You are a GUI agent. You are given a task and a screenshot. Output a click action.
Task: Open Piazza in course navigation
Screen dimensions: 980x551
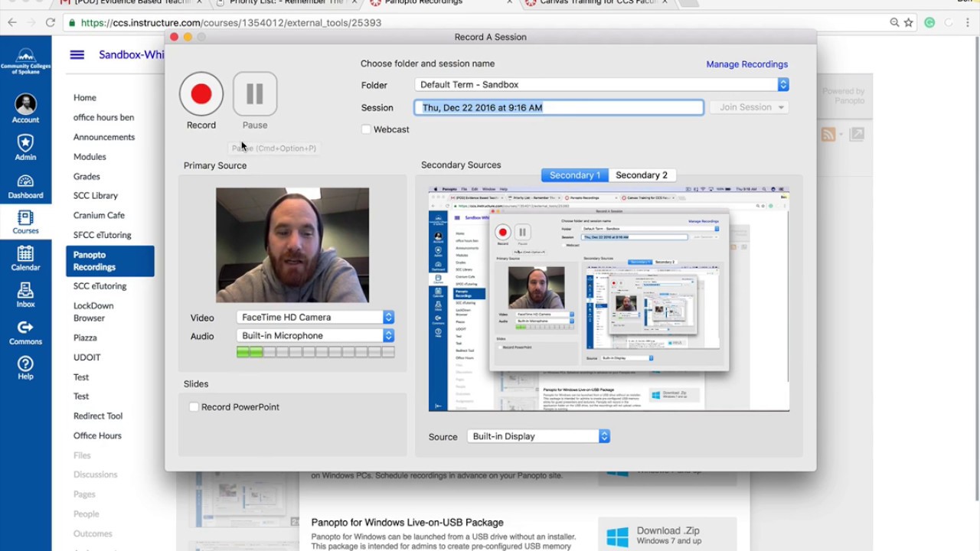[85, 338]
